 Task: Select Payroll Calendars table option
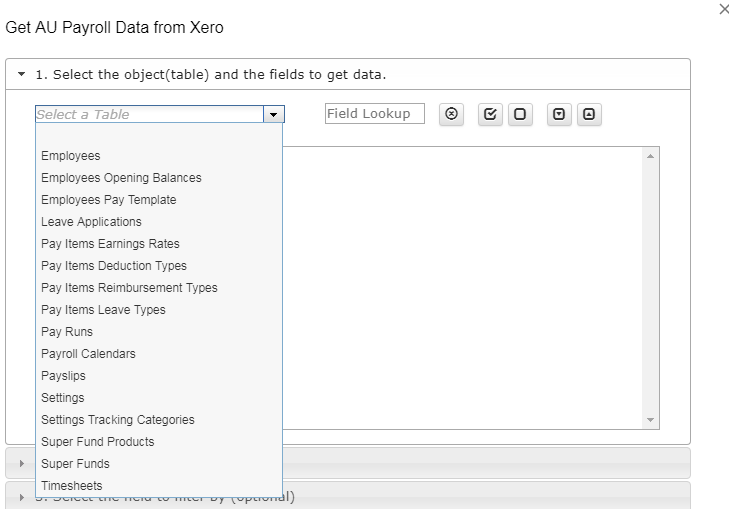pyautogui.click(x=88, y=354)
